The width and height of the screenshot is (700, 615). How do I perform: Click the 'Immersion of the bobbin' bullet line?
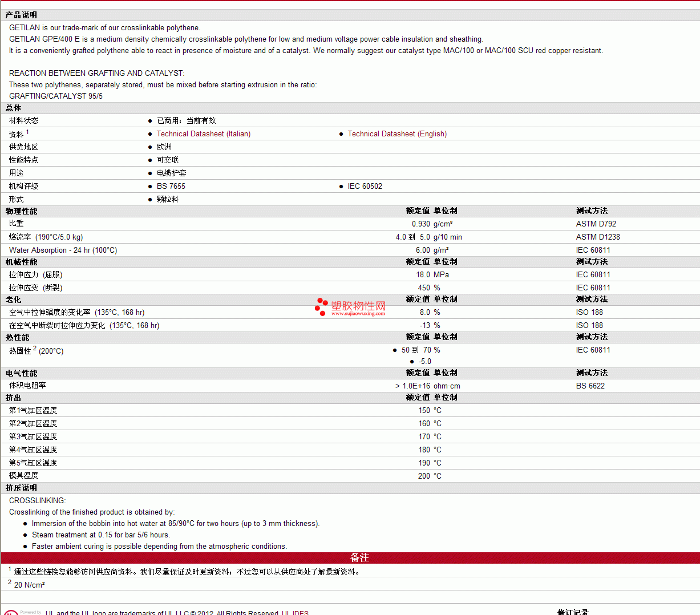pyautogui.click(x=176, y=524)
